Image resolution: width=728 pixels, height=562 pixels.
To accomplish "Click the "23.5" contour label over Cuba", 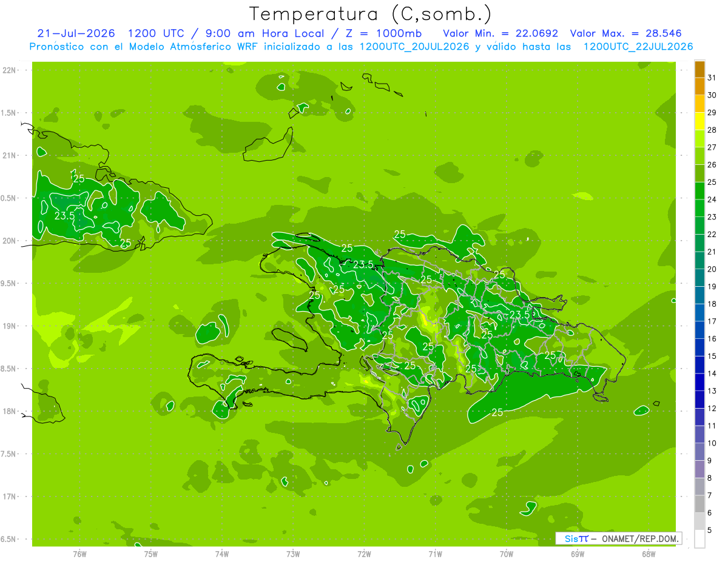I will (x=64, y=216).
